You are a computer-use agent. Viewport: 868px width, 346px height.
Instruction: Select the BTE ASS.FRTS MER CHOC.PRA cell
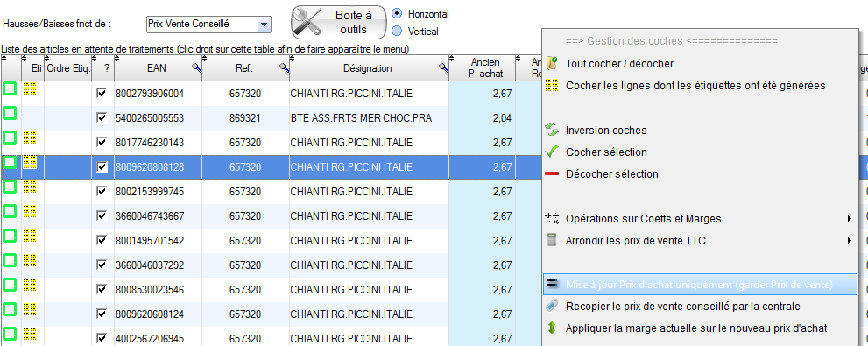[369, 118]
